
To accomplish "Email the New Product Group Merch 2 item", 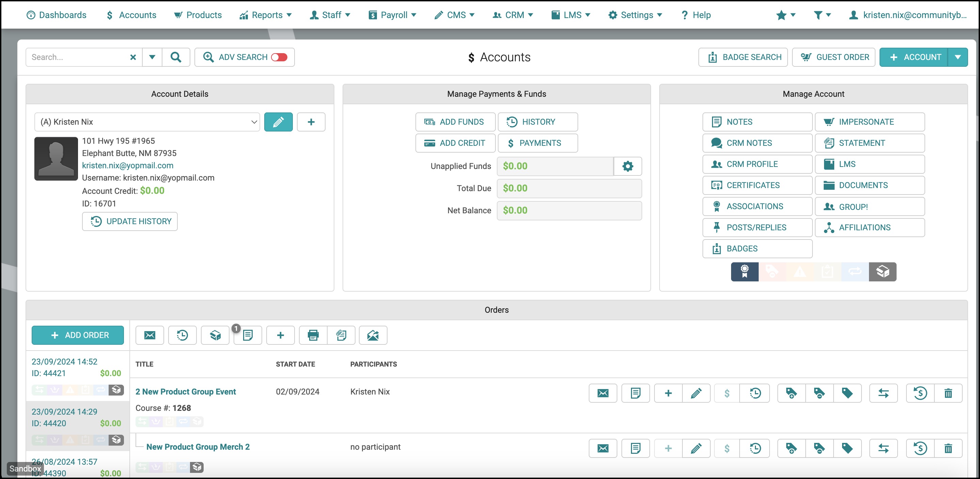I will tap(603, 448).
